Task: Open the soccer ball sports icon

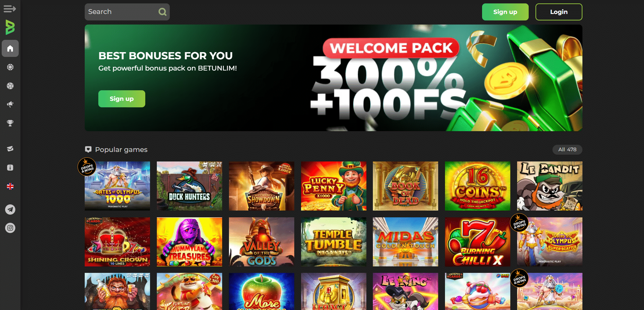Action: tap(10, 86)
